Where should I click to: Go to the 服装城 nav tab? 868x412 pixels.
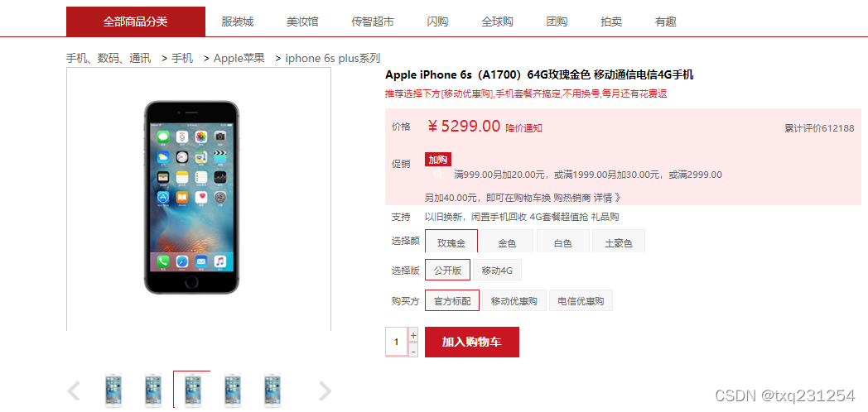pyautogui.click(x=238, y=22)
